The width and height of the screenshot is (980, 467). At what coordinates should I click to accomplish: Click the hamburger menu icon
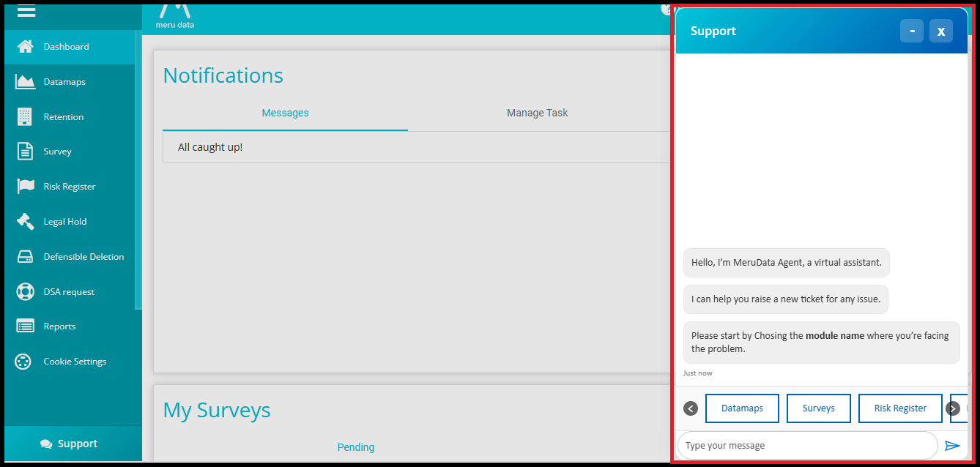click(26, 12)
